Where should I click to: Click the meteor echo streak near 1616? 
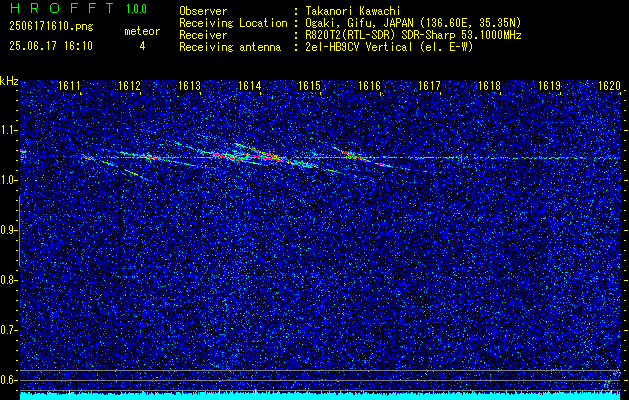361,157
